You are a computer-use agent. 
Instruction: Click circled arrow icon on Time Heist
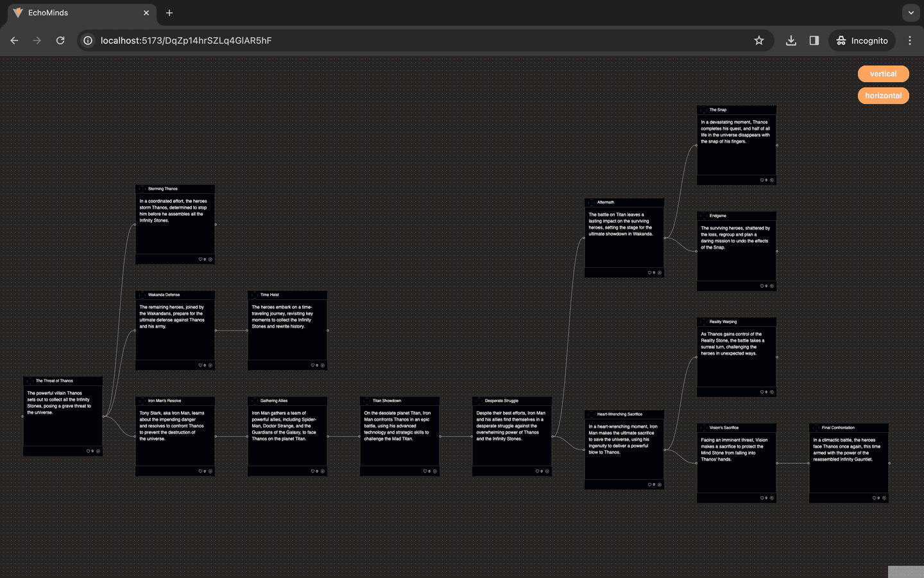pyautogui.click(x=323, y=365)
